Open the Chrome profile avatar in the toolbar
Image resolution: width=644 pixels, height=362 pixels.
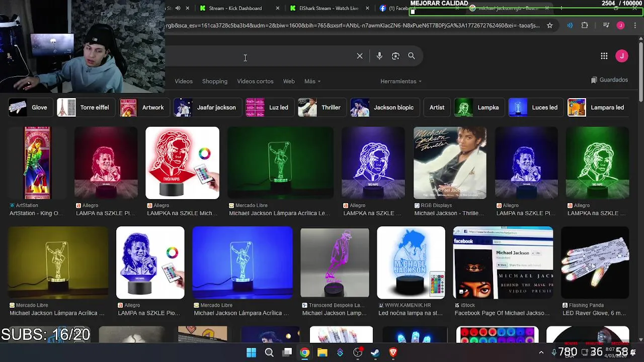click(621, 25)
